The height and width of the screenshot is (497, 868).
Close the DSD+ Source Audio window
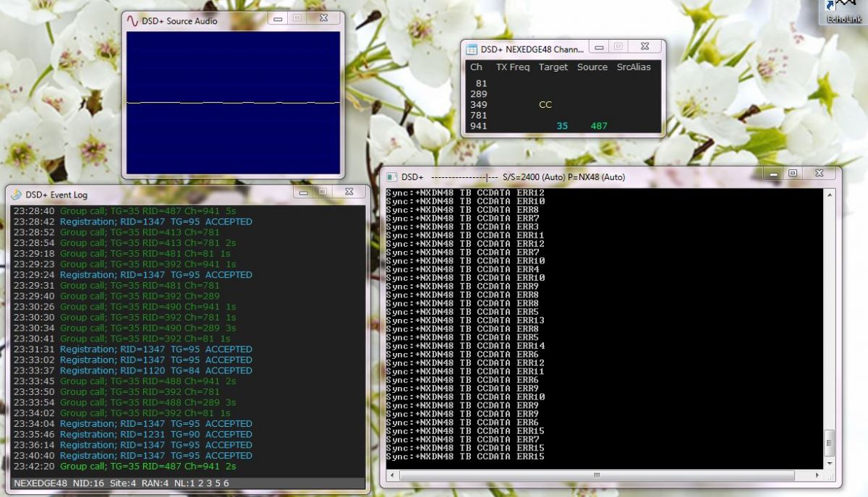tap(323, 17)
